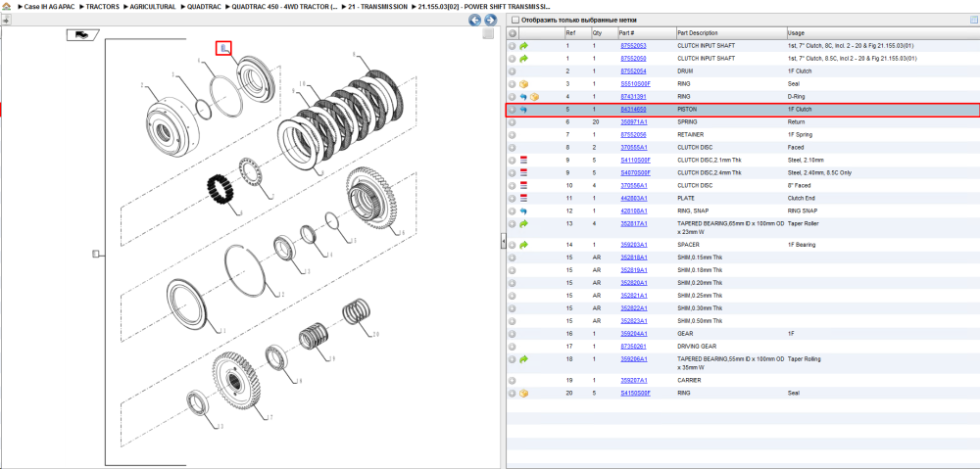Sort by Part Description column header

[731, 33]
